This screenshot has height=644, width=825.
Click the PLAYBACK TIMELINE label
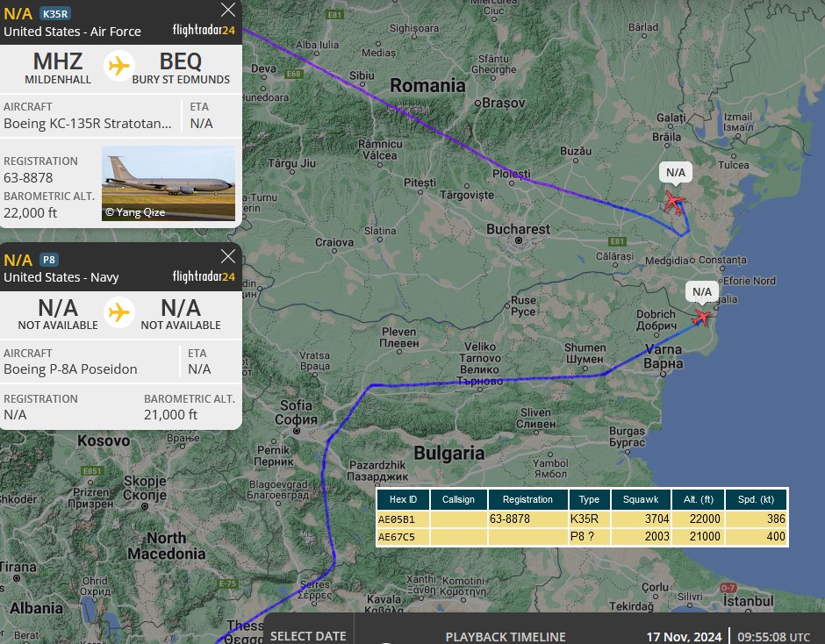(506, 637)
